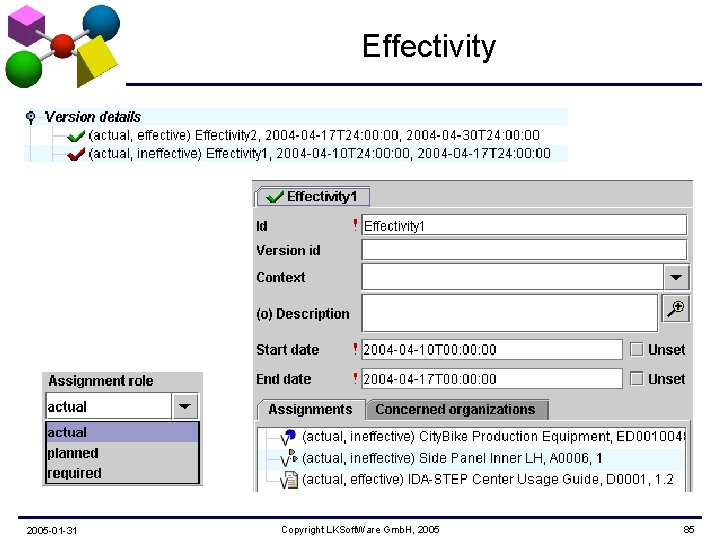Image resolution: width=720 pixels, height=540 pixels.
Task: Click the Id field containing Effectivity1
Action: pos(524,226)
